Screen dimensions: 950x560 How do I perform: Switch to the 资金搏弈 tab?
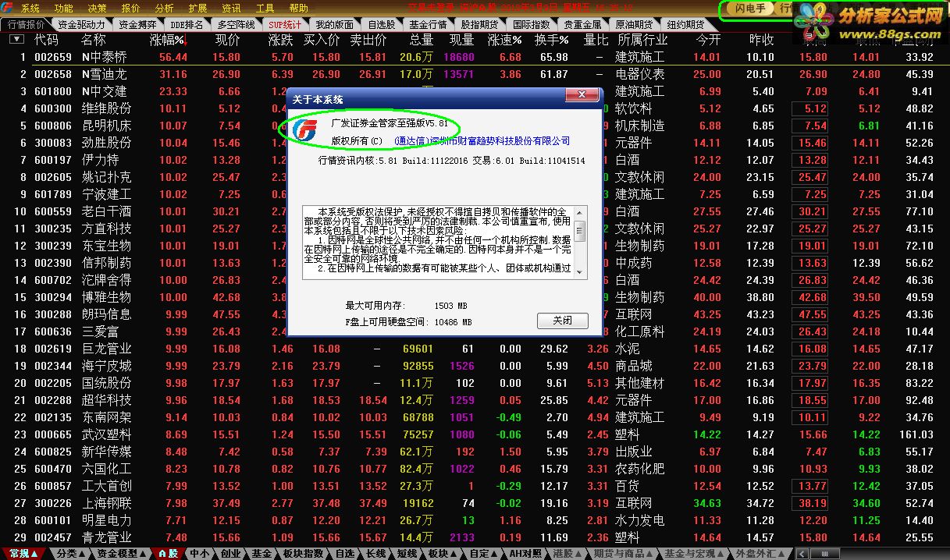(x=138, y=24)
